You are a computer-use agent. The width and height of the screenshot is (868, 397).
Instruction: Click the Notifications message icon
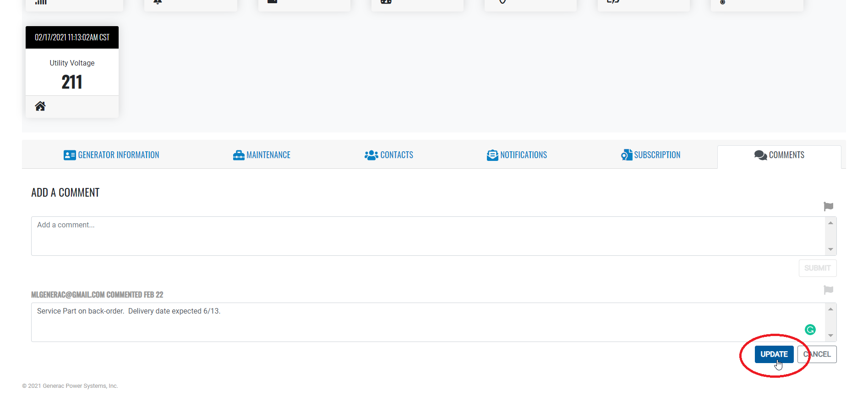pyautogui.click(x=492, y=155)
